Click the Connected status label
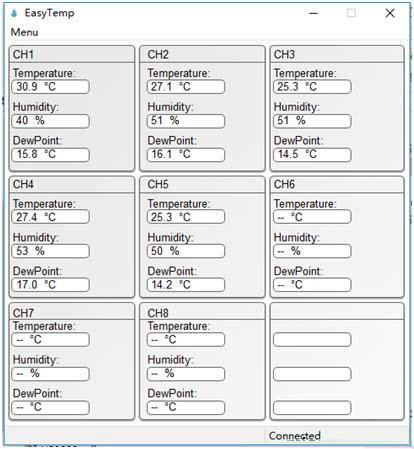The width and height of the screenshot is (414, 449). tap(295, 436)
